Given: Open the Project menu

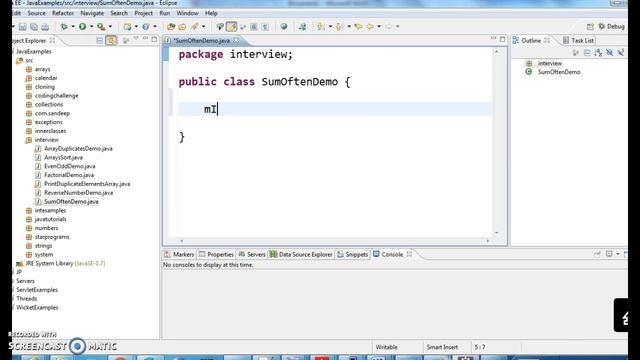Looking at the screenshot, I should [143, 13].
